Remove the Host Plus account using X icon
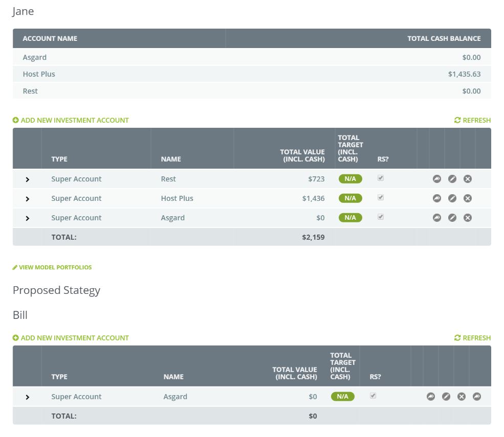Image resolution: width=504 pixels, height=437 pixels. coord(467,198)
